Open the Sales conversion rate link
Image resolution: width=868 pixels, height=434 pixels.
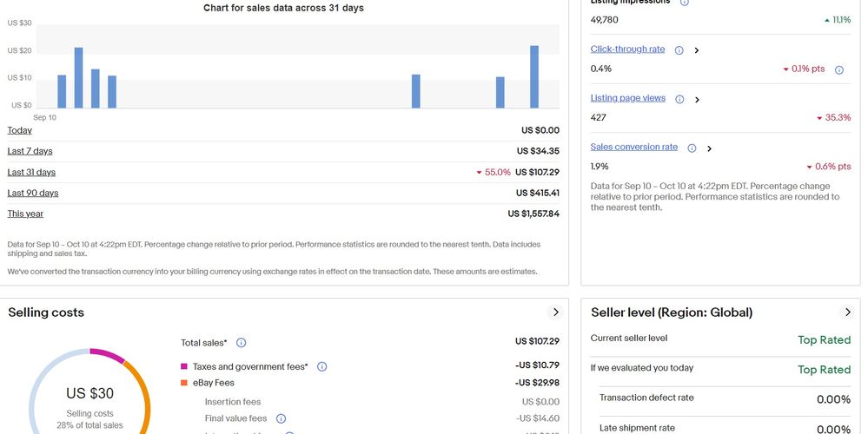633,147
